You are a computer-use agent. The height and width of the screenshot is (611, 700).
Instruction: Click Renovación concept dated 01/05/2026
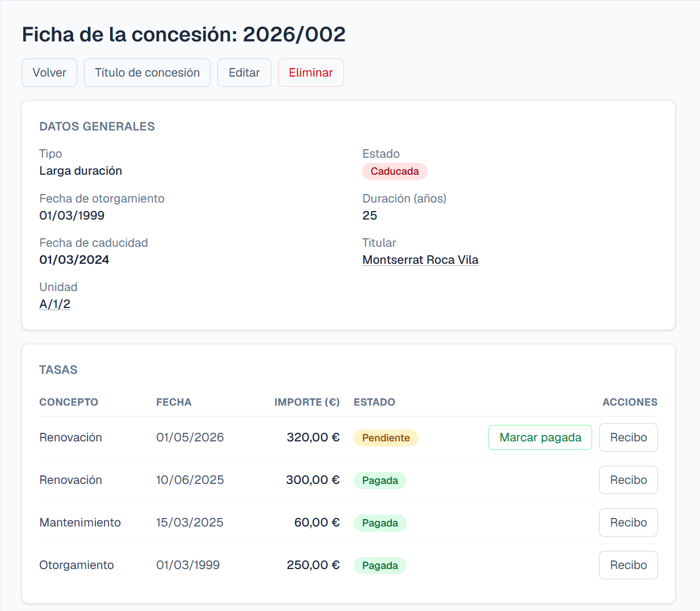(70, 437)
